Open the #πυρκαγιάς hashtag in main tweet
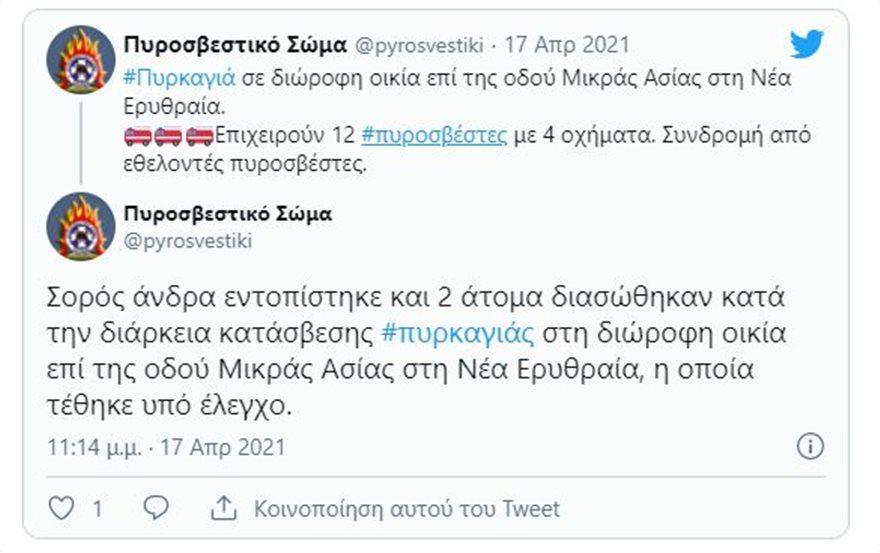This screenshot has height=553, width=880. point(460,330)
